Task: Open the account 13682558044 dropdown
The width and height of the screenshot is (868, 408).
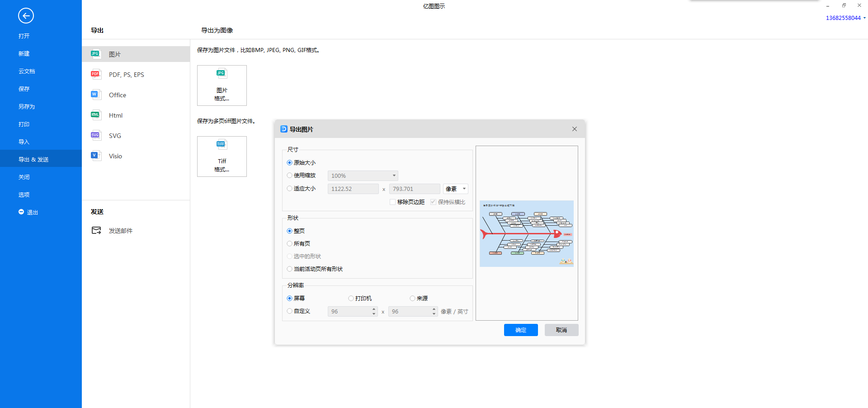Action: tap(845, 18)
